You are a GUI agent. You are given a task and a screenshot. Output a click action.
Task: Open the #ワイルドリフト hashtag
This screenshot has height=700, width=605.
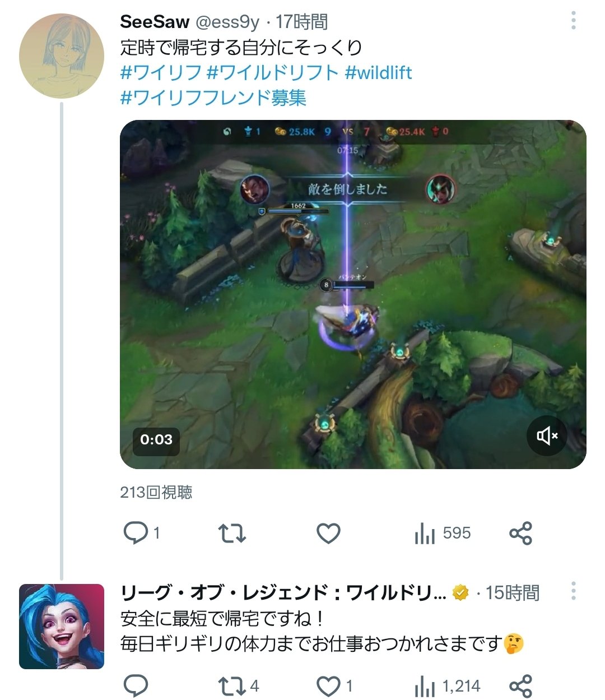273,72
